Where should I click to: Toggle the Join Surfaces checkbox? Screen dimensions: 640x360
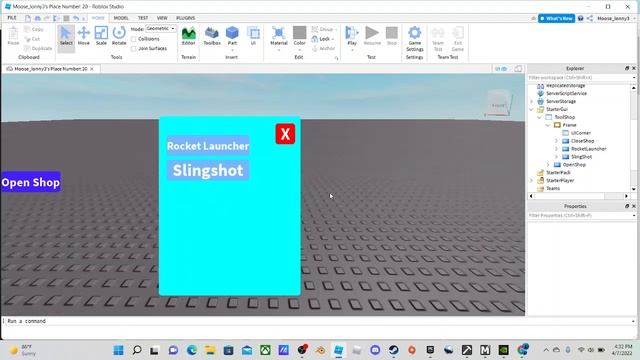133,49
